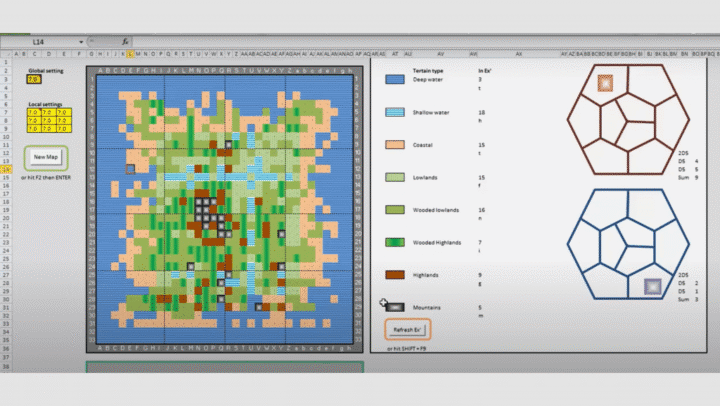Click the 'In Ex'' column header text

[x=484, y=71]
